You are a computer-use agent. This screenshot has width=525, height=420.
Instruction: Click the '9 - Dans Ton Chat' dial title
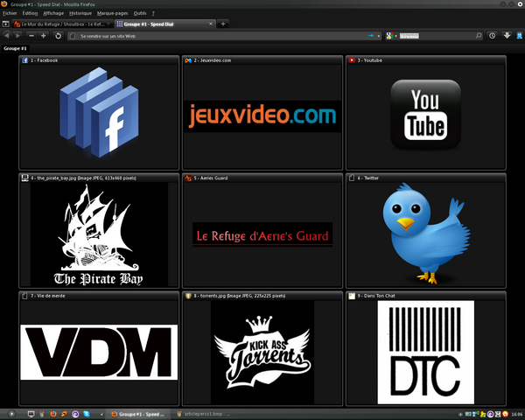coord(376,296)
